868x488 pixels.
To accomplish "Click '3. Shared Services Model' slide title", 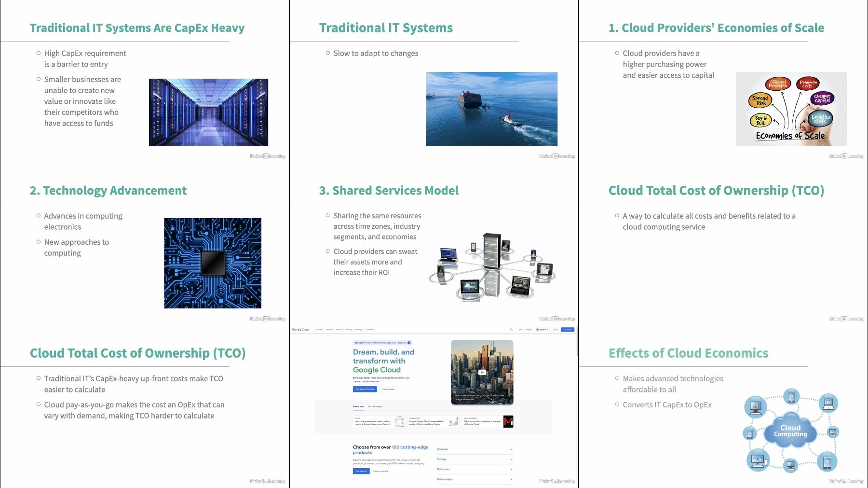I will pos(389,191).
